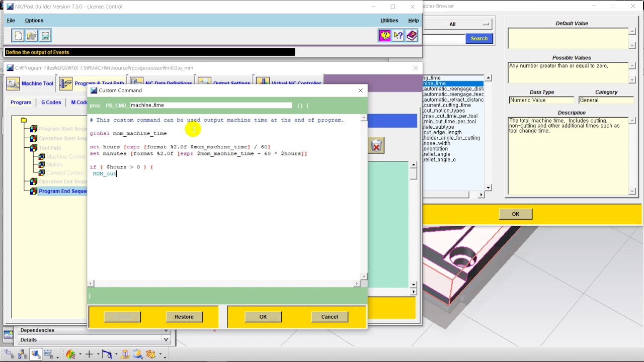Click Search button in variables browser
Image resolution: width=644 pixels, height=362 pixels.
click(x=479, y=38)
